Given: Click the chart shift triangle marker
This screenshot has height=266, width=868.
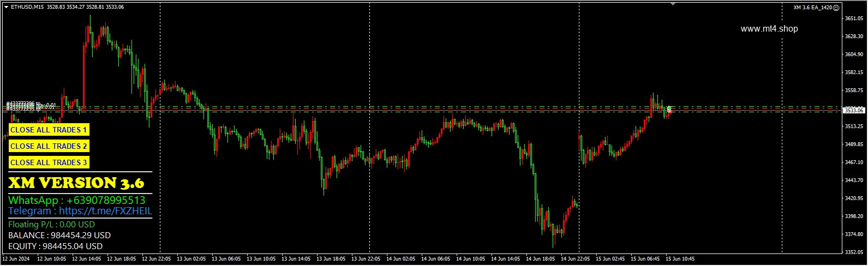Looking at the screenshot, I should (x=673, y=4).
